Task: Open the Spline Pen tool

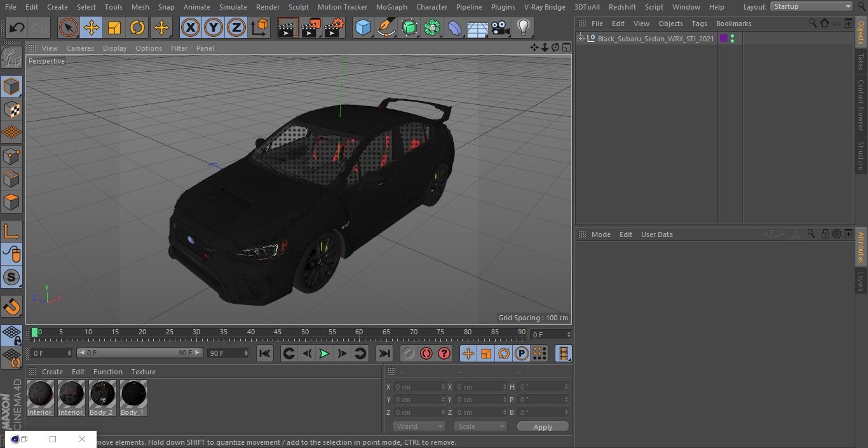Action: click(386, 27)
